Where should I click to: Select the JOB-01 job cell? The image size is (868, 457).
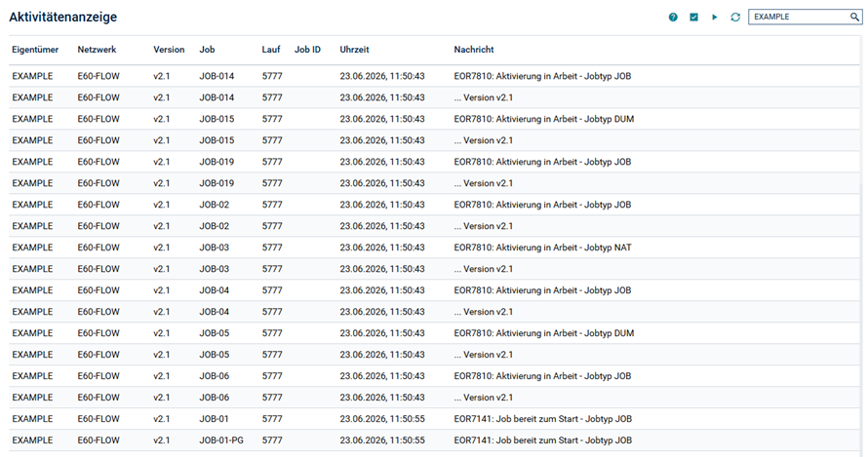[x=214, y=419]
